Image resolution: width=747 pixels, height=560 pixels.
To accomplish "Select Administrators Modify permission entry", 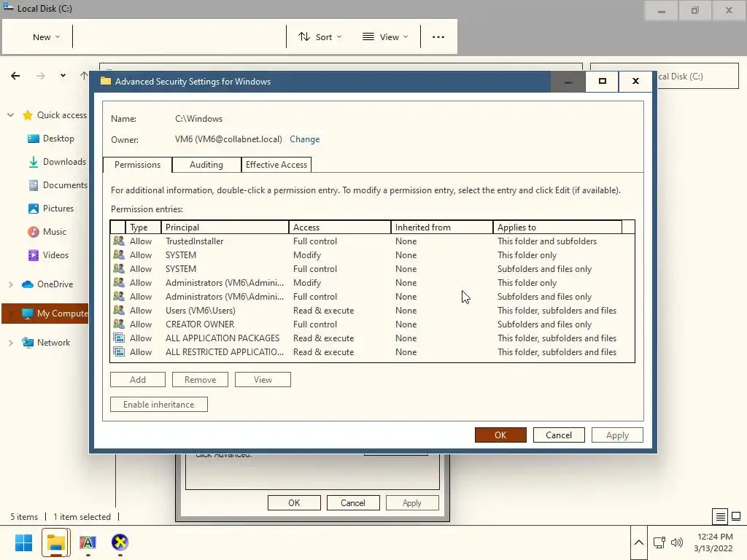I will tap(372, 282).
